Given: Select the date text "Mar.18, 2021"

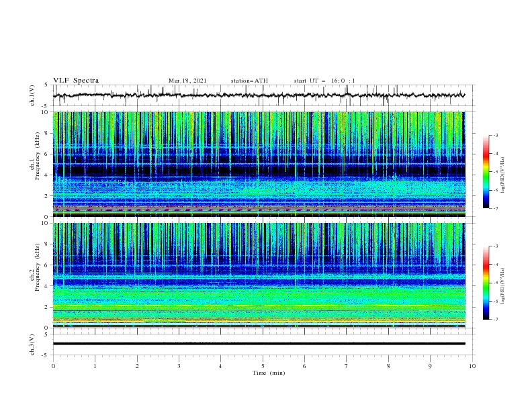Looking at the screenshot, I should [x=187, y=81].
